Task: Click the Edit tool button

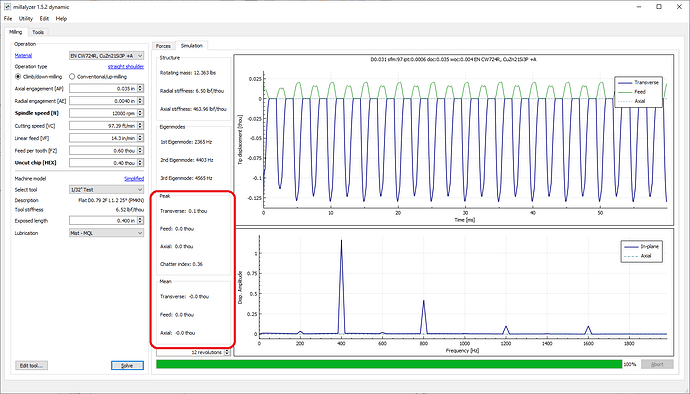Action: tap(32, 365)
